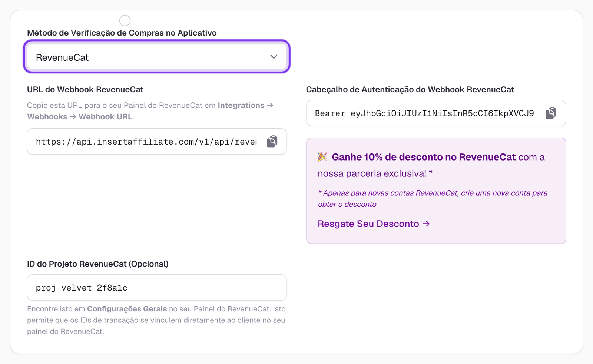Click the 'ID do Projeto RevenueCat (Opcional)' label

click(x=98, y=264)
